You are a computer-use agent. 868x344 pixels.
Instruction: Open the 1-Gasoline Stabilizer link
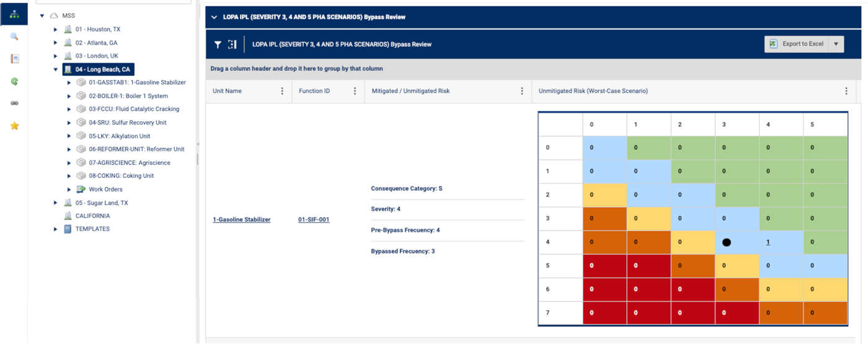(241, 219)
